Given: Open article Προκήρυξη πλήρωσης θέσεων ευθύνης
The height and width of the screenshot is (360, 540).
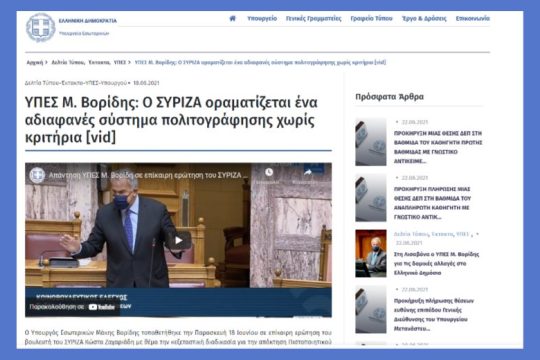Looking at the screenshot, I should tap(434, 315).
